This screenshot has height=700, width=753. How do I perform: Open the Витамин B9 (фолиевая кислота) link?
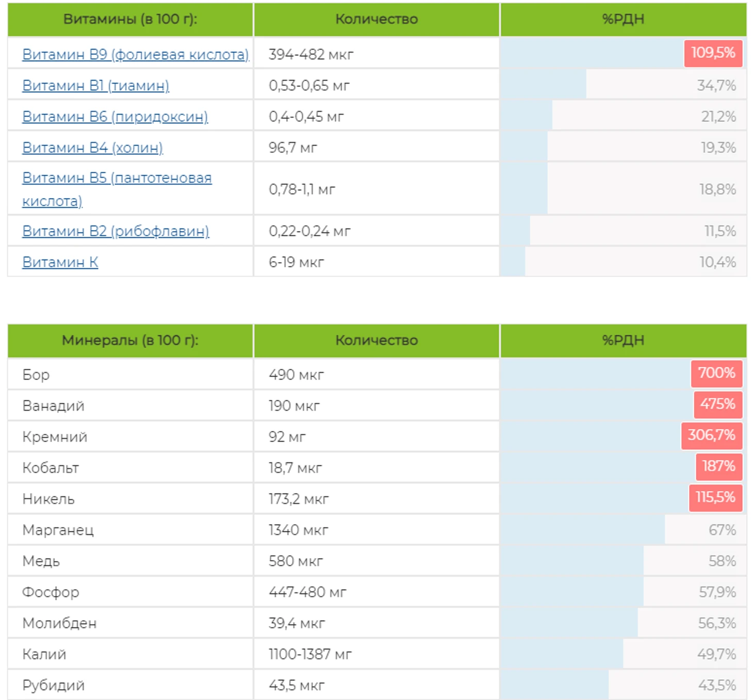(135, 54)
